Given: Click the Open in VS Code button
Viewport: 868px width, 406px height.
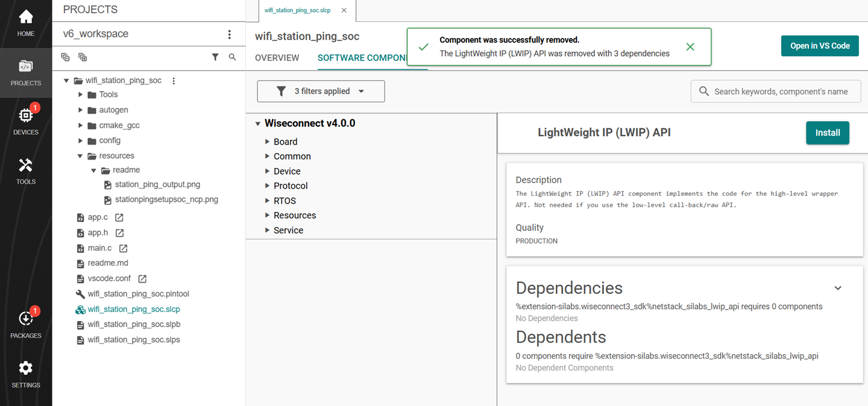Looking at the screenshot, I should click(x=820, y=45).
